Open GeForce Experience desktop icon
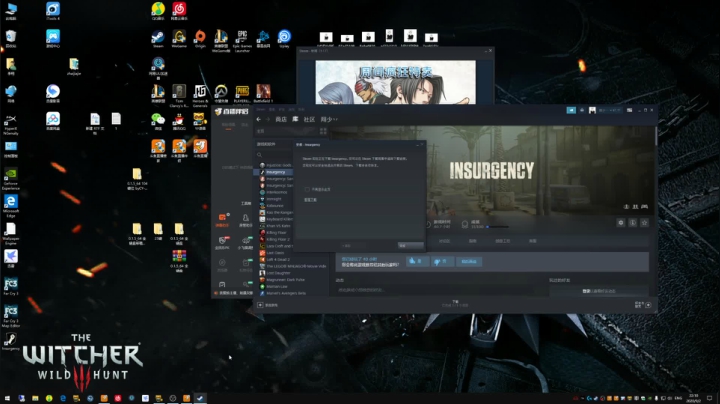 11,179
